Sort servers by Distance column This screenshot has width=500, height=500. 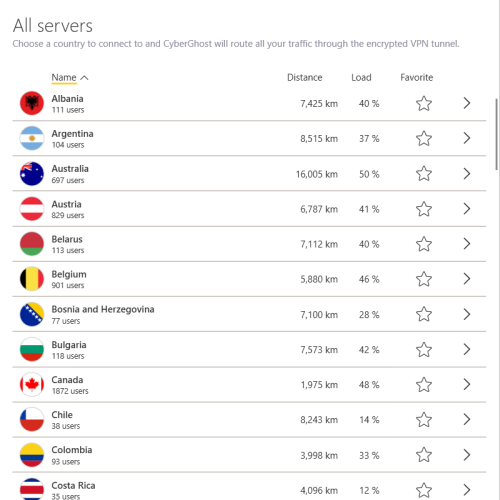point(305,77)
